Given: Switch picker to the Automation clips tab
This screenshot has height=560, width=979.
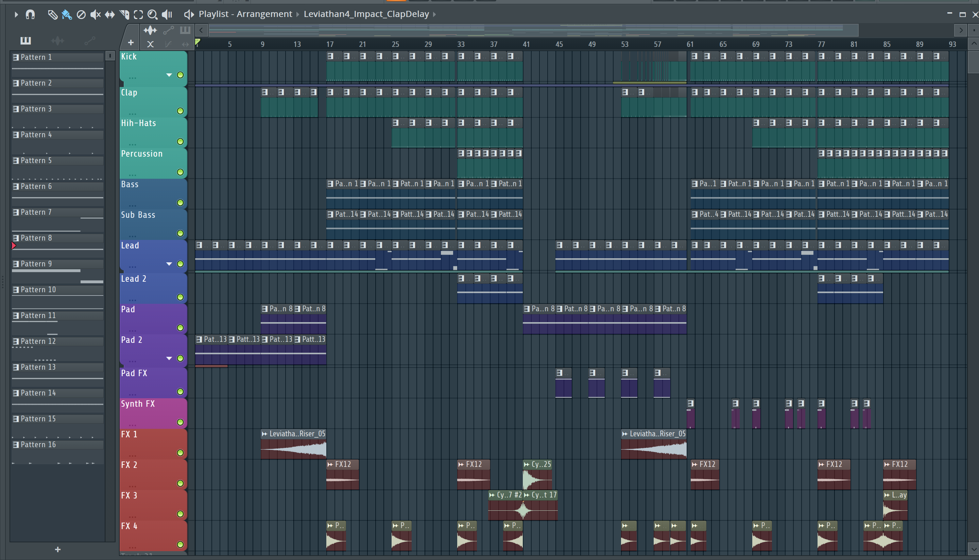Looking at the screenshot, I should click(x=90, y=40).
